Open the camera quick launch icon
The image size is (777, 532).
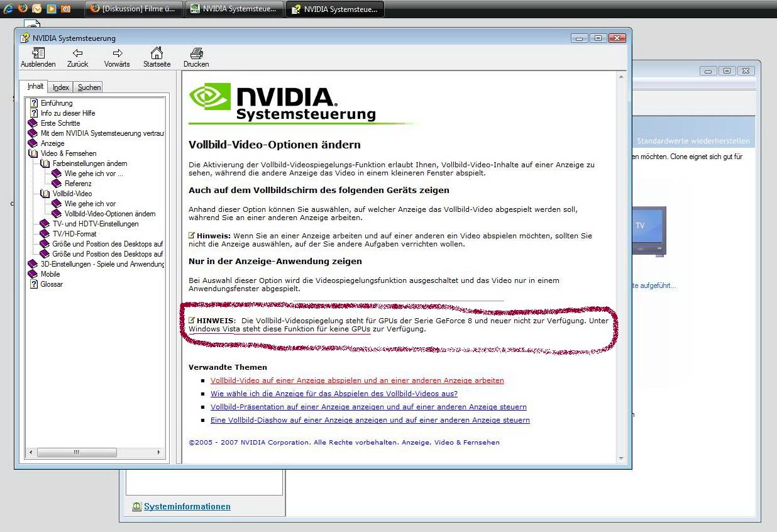(x=65, y=9)
